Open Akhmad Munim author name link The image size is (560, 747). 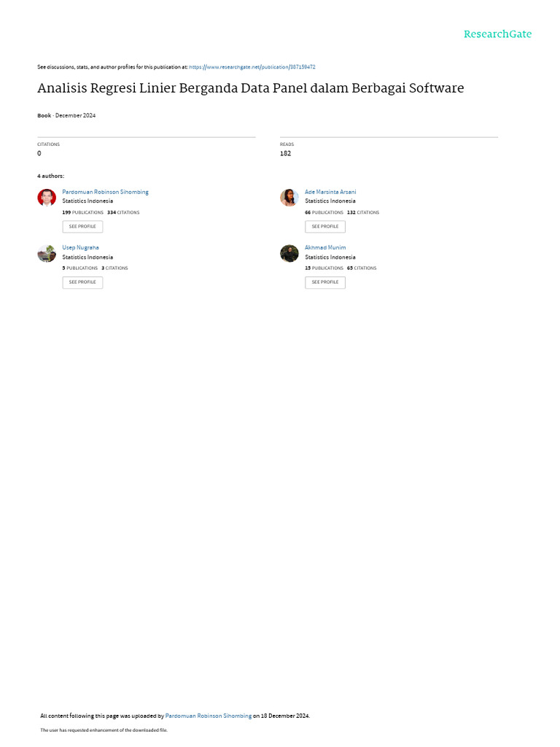click(x=325, y=248)
